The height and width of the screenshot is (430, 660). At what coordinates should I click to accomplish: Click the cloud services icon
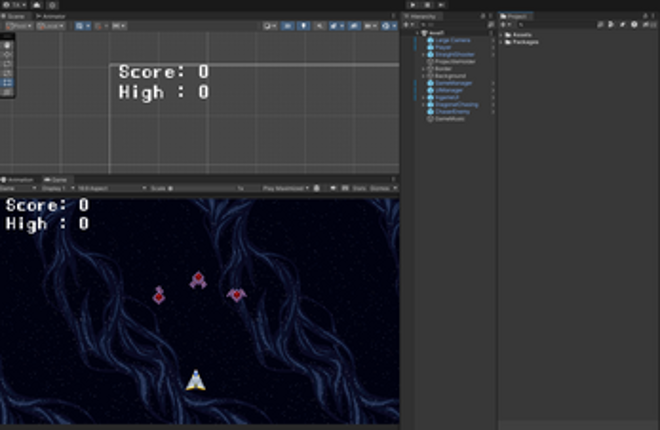coord(37,5)
